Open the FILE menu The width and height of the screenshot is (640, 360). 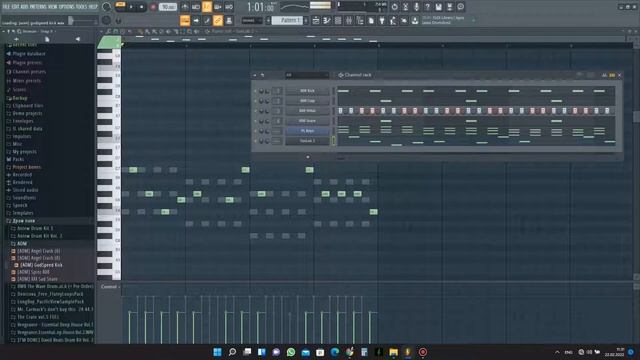coord(7,7)
